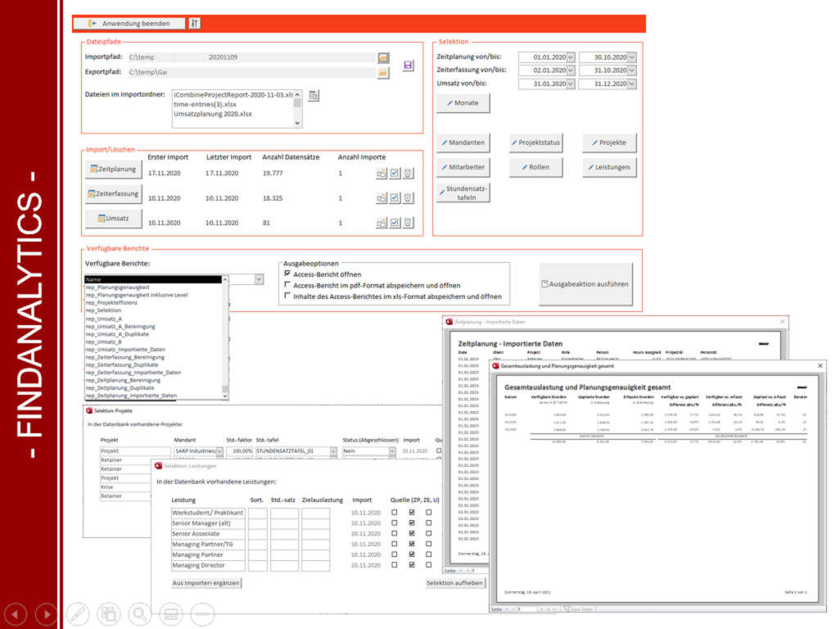Click the Ausgabeaktion ausführen button
840x629 pixels.
pyautogui.click(x=585, y=284)
